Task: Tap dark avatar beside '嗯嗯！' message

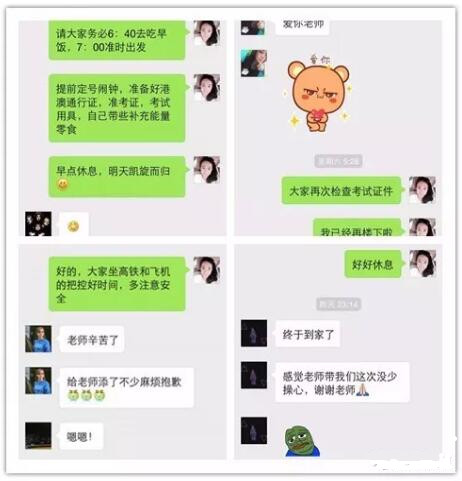Action: [38, 436]
